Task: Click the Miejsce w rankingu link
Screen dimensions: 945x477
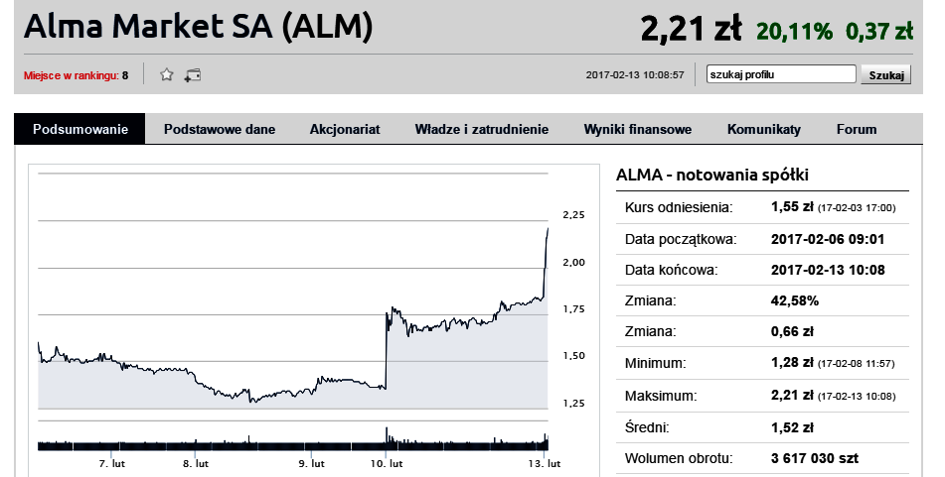Action: tap(71, 75)
